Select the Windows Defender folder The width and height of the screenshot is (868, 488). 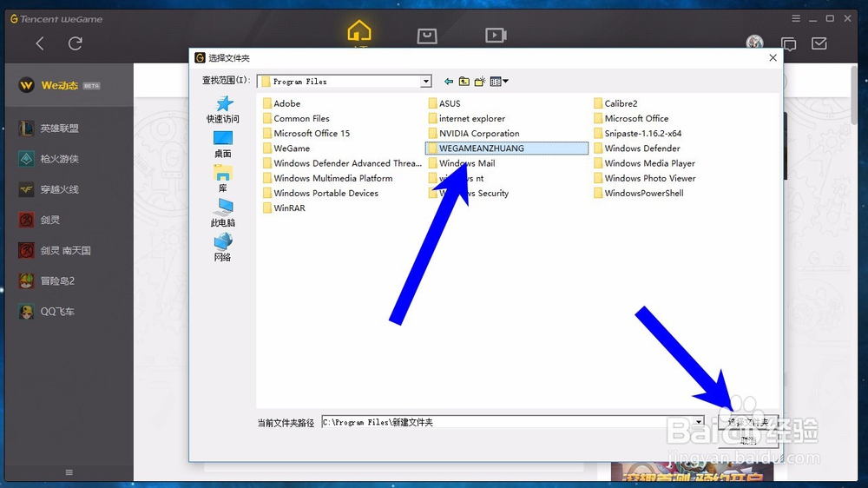[637, 148]
